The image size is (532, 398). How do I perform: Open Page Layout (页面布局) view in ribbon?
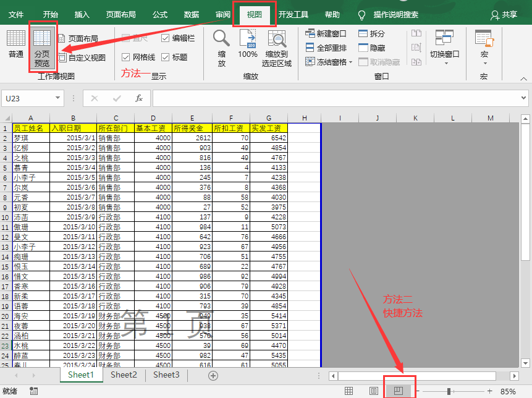[x=78, y=39]
